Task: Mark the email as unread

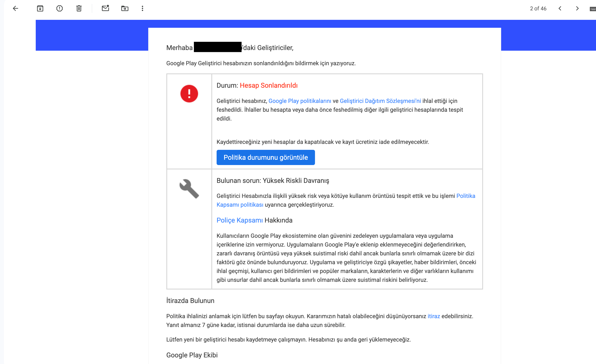Action: [x=105, y=8]
